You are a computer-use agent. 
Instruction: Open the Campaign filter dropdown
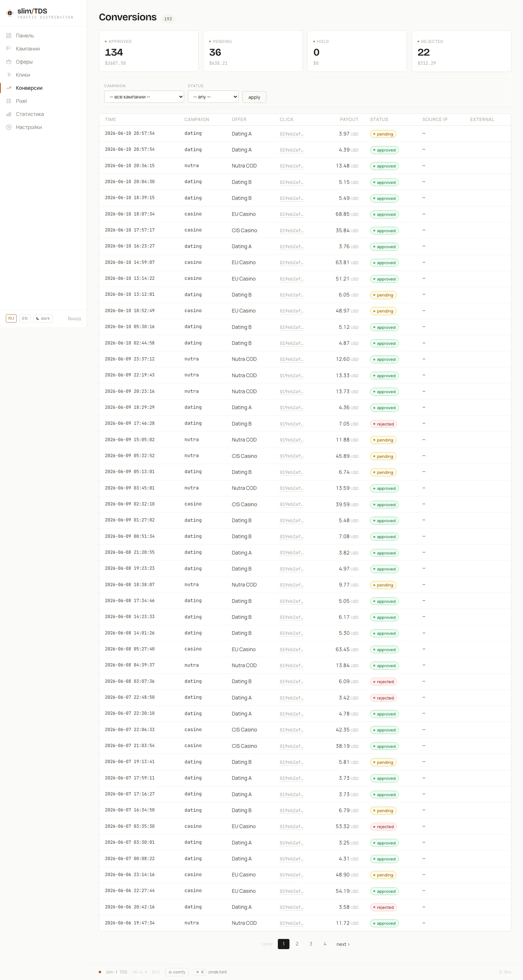[144, 97]
